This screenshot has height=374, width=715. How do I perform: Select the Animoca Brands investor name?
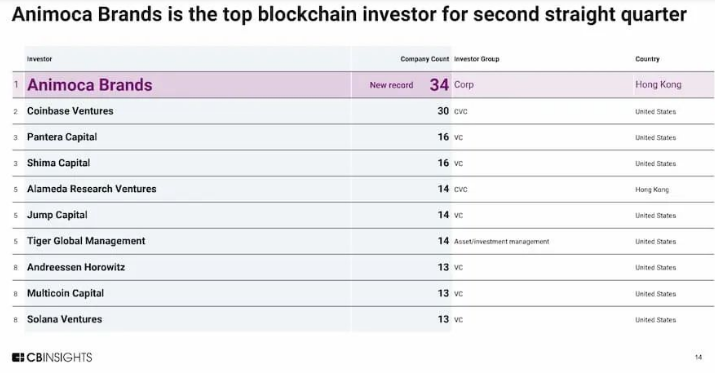coord(90,85)
